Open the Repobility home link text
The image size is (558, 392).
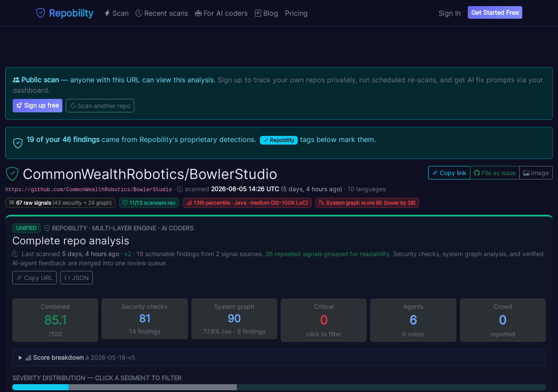pos(71,13)
